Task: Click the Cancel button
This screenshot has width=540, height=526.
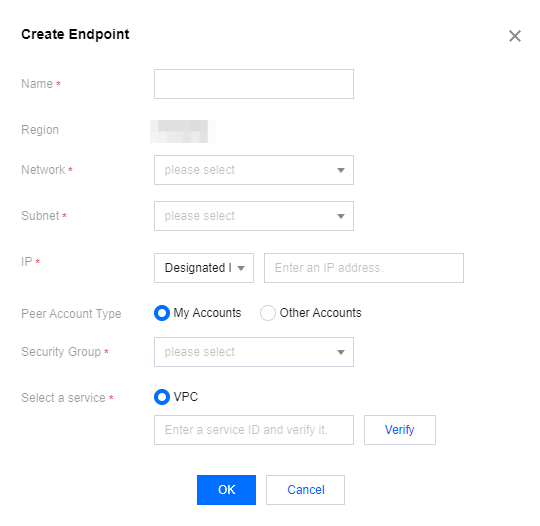Action: pyautogui.click(x=305, y=490)
